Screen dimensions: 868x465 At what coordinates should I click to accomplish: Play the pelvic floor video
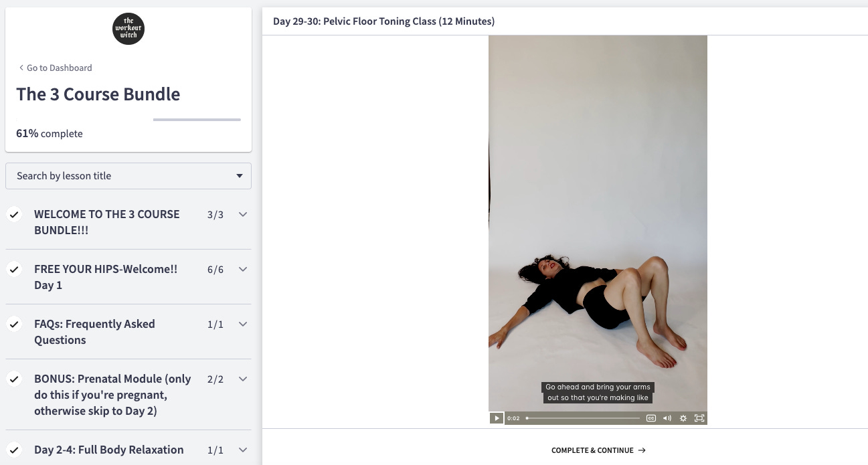(496, 418)
